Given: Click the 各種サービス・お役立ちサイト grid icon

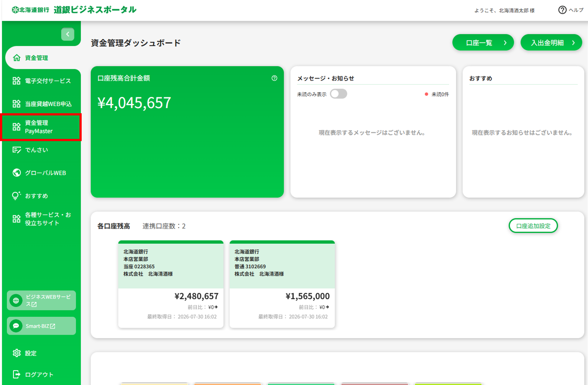Looking at the screenshot, I should pyautogui.click(x=16, y=219).
